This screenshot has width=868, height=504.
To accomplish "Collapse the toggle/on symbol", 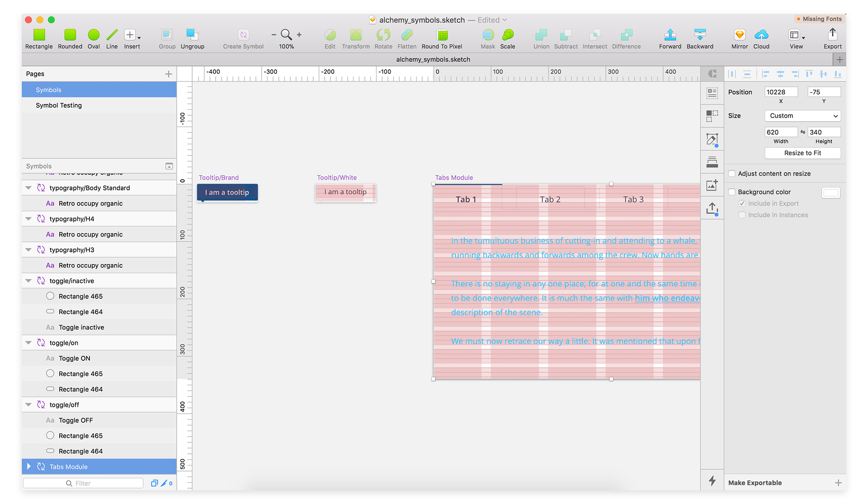I will tap(28, 343).
